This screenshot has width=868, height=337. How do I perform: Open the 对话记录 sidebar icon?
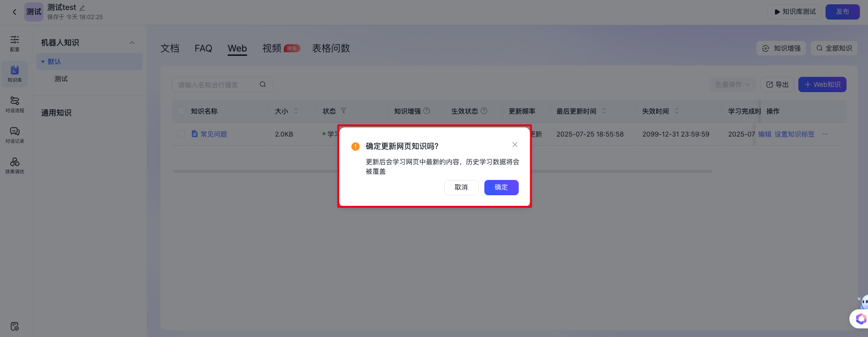[15, 135]
